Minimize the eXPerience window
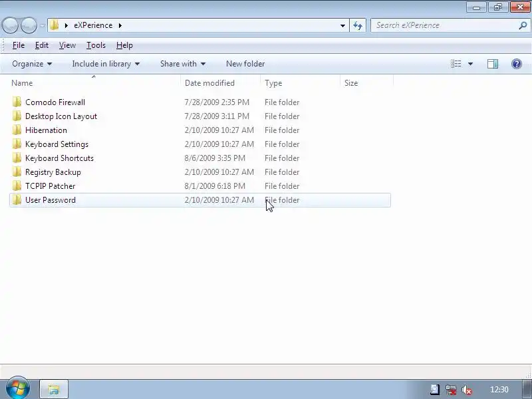Image resolution: width=532 pixels, height=399 pixels. 476,7
